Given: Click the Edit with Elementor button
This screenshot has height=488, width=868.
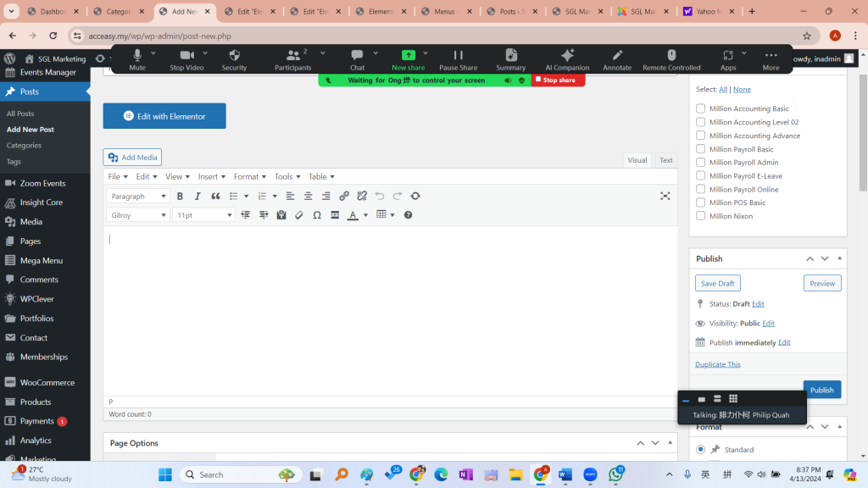Looking at the screenshot, I should tap(164, 116).
